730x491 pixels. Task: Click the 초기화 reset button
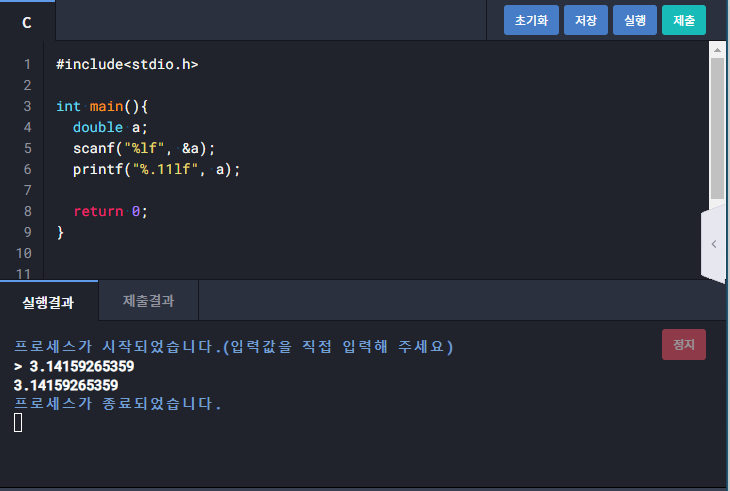[531, 20]
